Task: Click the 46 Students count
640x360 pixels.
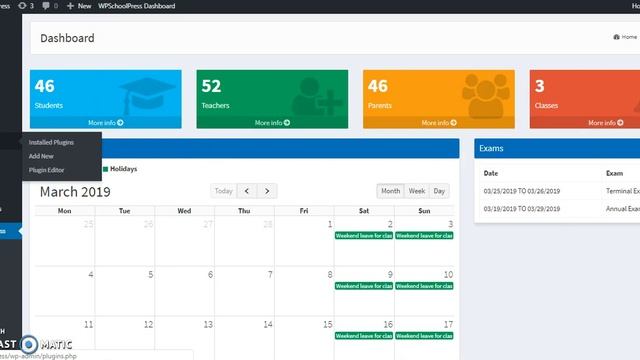Action: (x=44, y=86)
